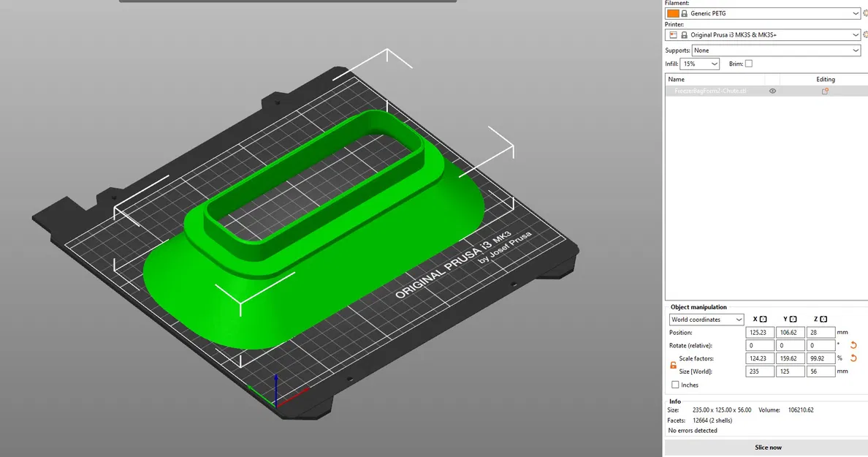The height and width of the screenshot is (457, 868).
Task: Click the printer settings gear icon
Action: coord(865,35)
